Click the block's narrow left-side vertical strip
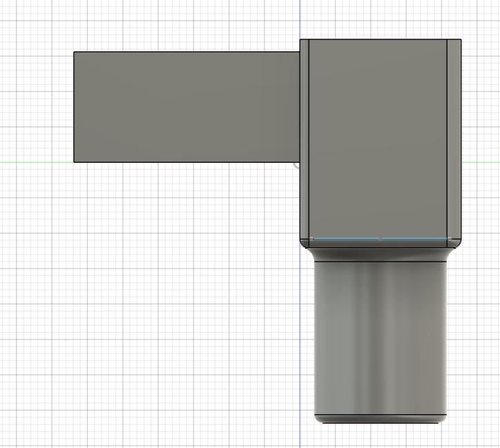The width and height of the screenshot is (500, 448). point(304,139)
